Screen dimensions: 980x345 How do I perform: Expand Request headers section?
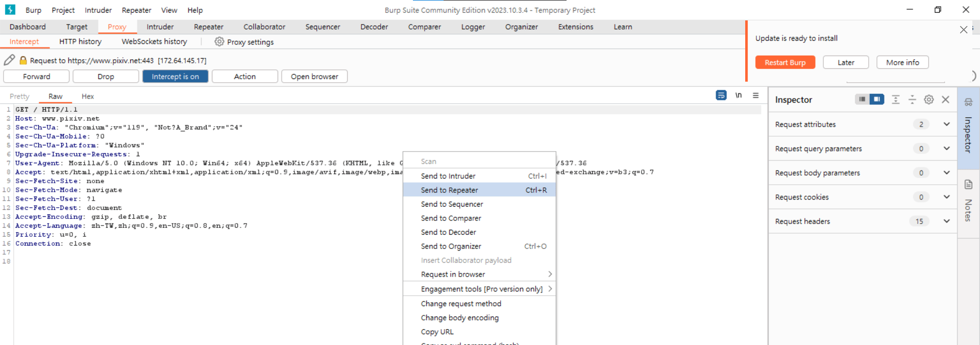coord(946,221)
